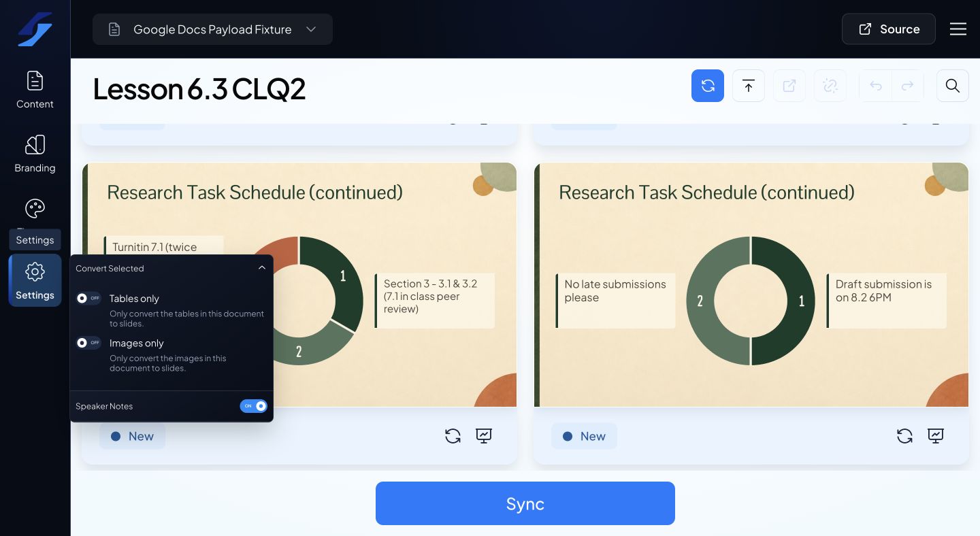
Task: Select the slide thumbnail with two-segment donut chart
Action: [751, 284]
